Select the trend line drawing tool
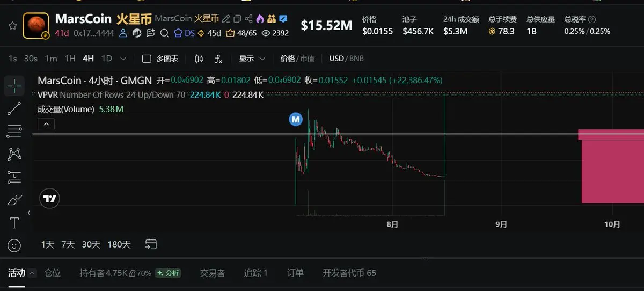This screenshot has height=291, width=644. pos(14,108)
